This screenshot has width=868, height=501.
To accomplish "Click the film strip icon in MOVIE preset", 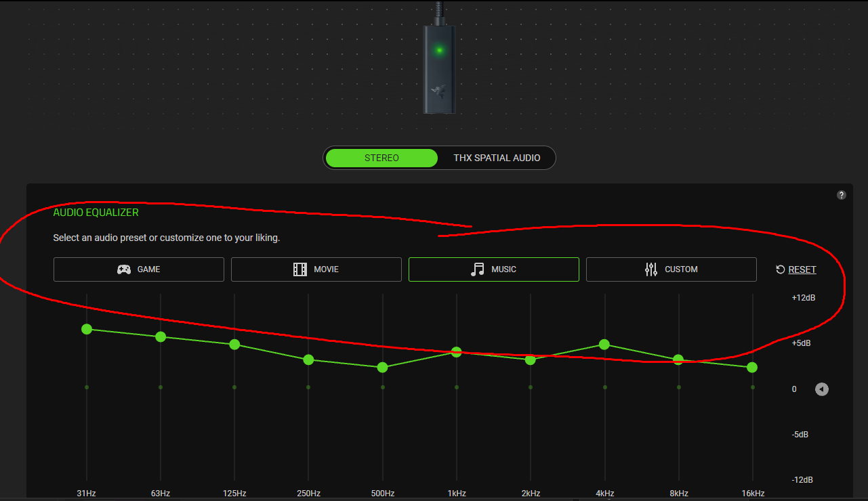I will coord(300,269).
